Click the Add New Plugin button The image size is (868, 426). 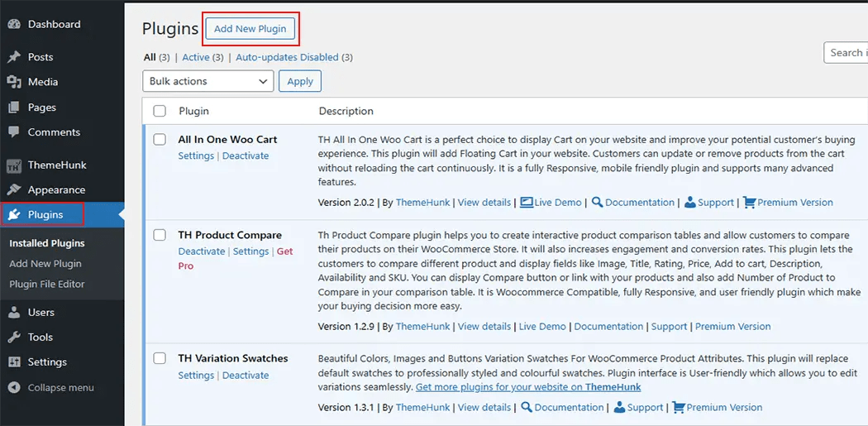tap(250, 29)
